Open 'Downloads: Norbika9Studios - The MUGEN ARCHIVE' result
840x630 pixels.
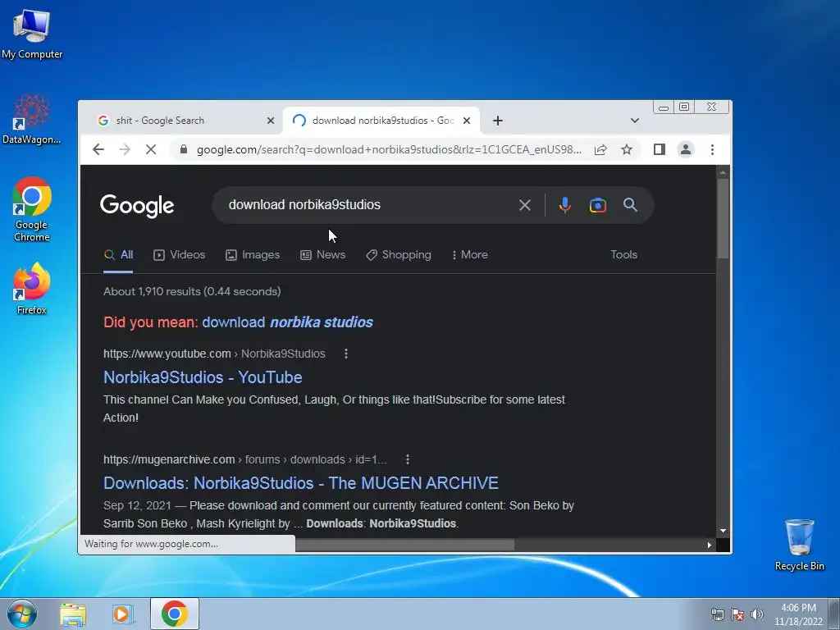coord(300,483)
